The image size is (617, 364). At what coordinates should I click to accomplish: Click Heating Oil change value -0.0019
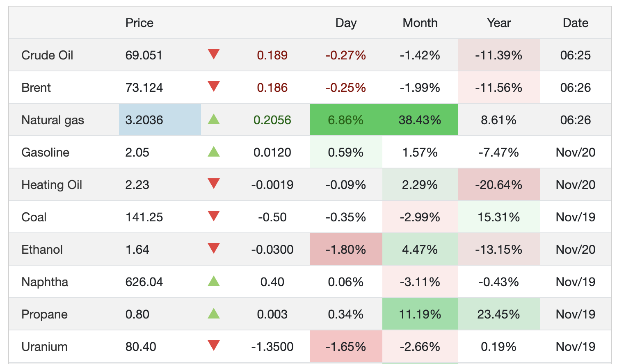272,185
